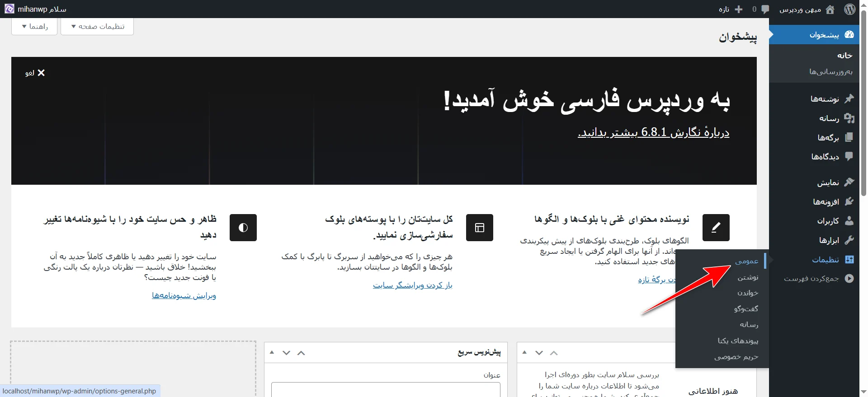Click the ویرایش شیوه‌نامه‌ها link

click(184, 295)
